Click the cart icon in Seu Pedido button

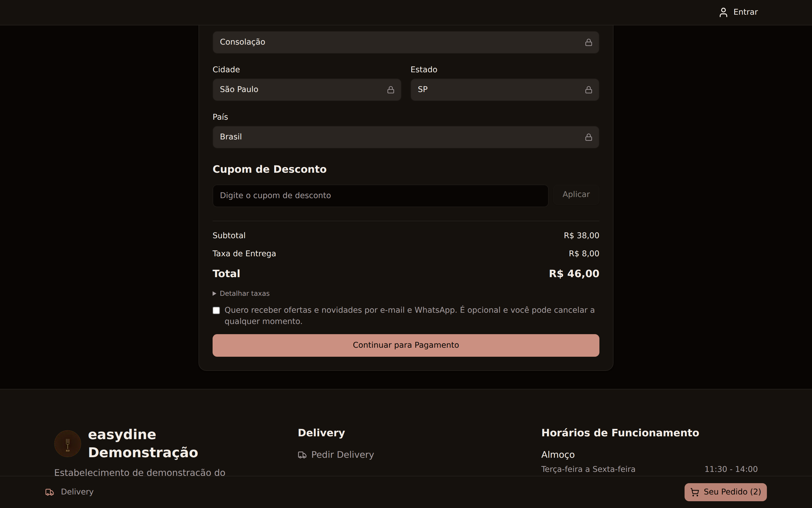[694, 492]
